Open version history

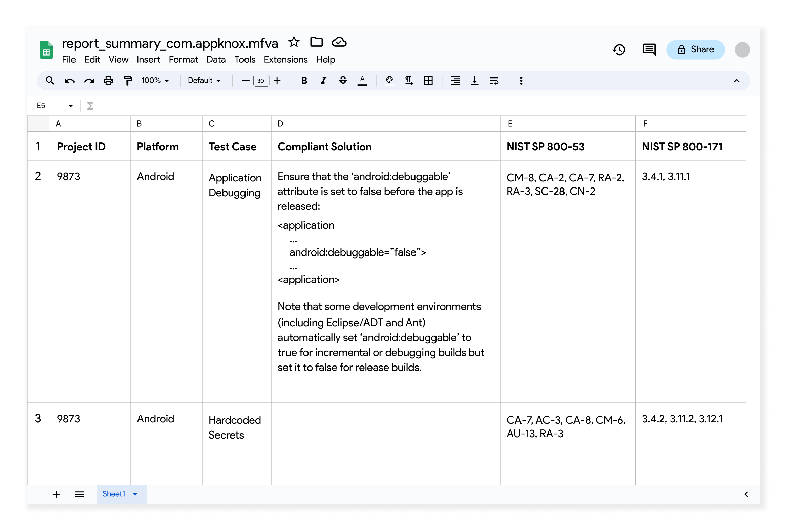point(619,50)
